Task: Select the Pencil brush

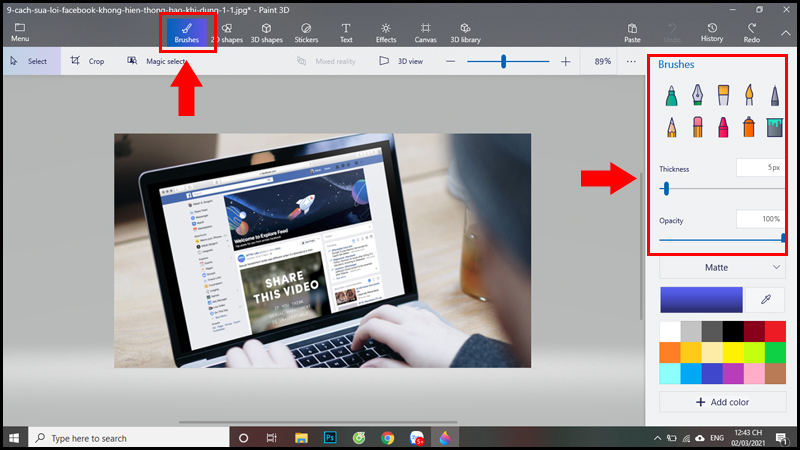Action: (671, 127)
